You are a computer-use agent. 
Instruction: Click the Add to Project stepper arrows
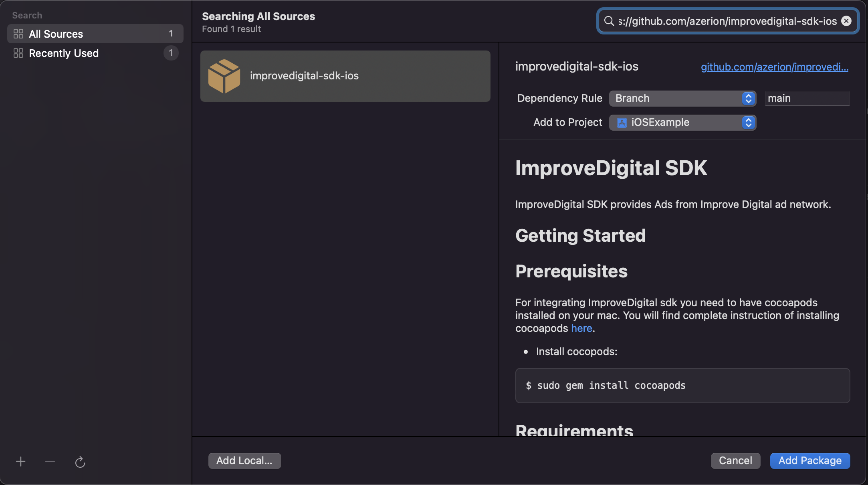pos(749,123)
